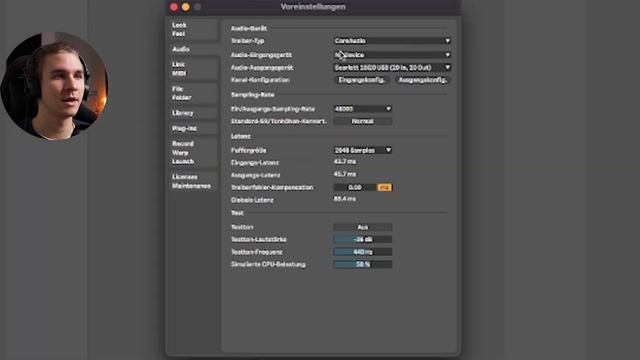
Task: Open the Puffergröße 2048 Samples dropdown
Action: pyautogui.click(x=362, y=150)
